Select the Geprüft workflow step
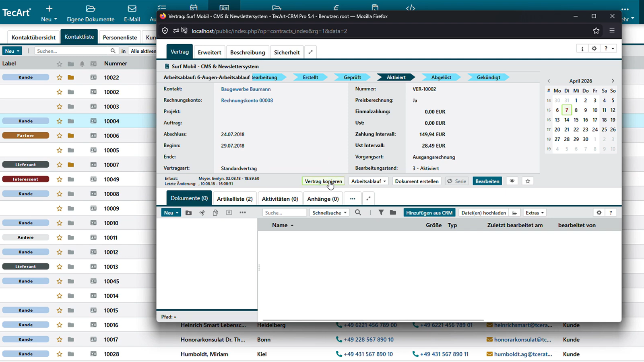Viewport: 644px width, 362px height. pos(352,77)
